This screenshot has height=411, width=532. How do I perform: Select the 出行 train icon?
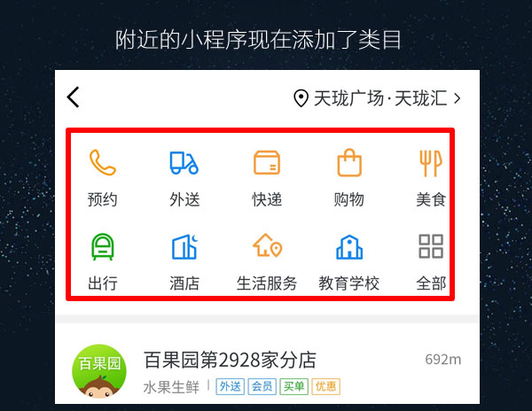pos(103,246)
